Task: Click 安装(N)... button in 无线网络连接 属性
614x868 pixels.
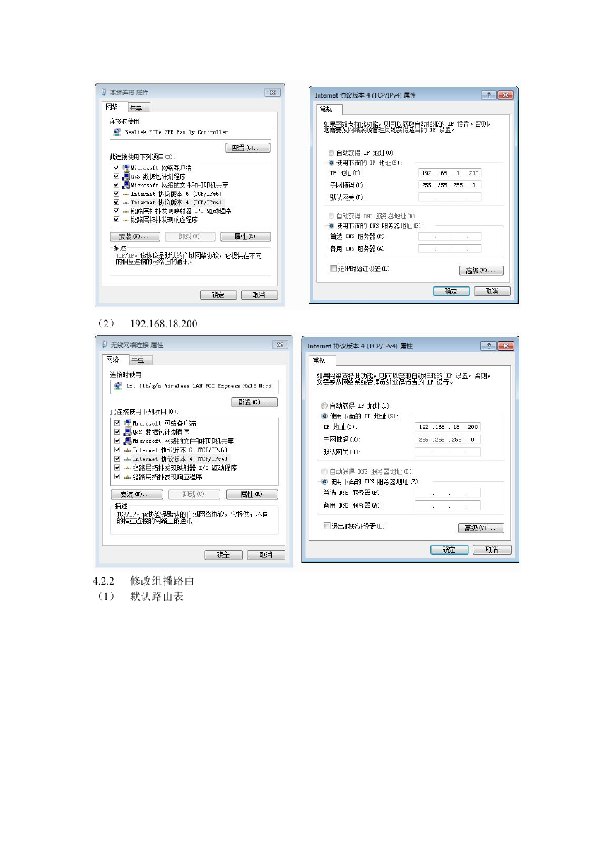Action: [x=136, y=494]
